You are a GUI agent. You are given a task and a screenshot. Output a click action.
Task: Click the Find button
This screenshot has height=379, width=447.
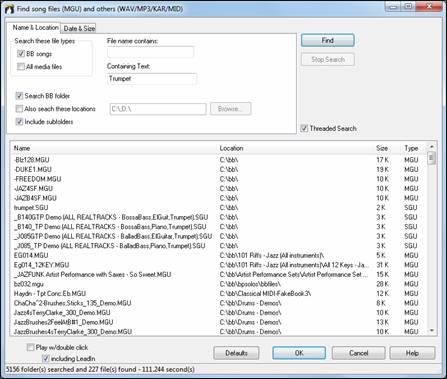coord(327,40)
